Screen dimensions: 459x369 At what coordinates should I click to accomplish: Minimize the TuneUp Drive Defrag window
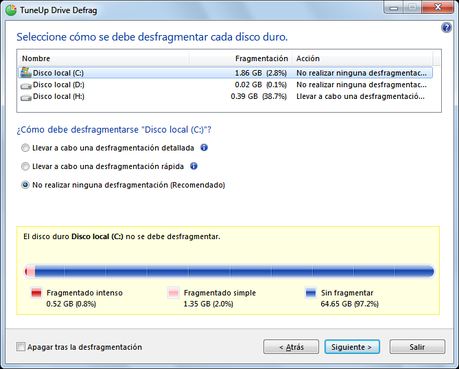[394, 7]
